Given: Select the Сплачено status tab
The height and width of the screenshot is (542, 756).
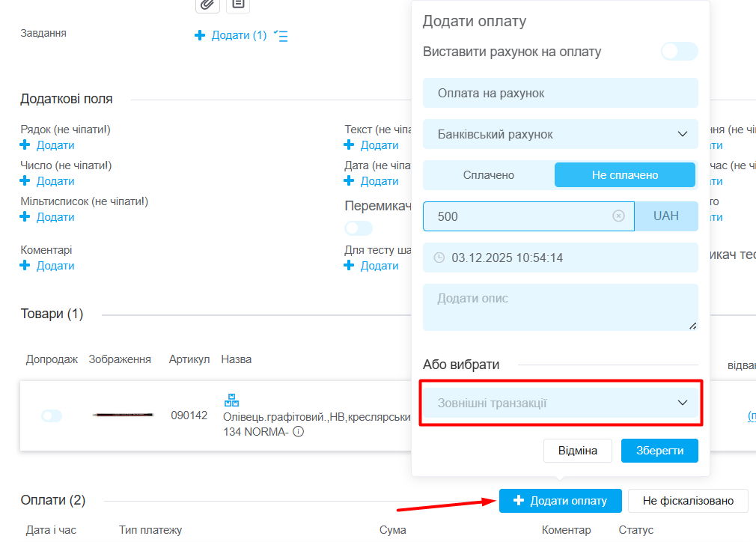Looking at the screenshot, I should (x=489, y=175).
